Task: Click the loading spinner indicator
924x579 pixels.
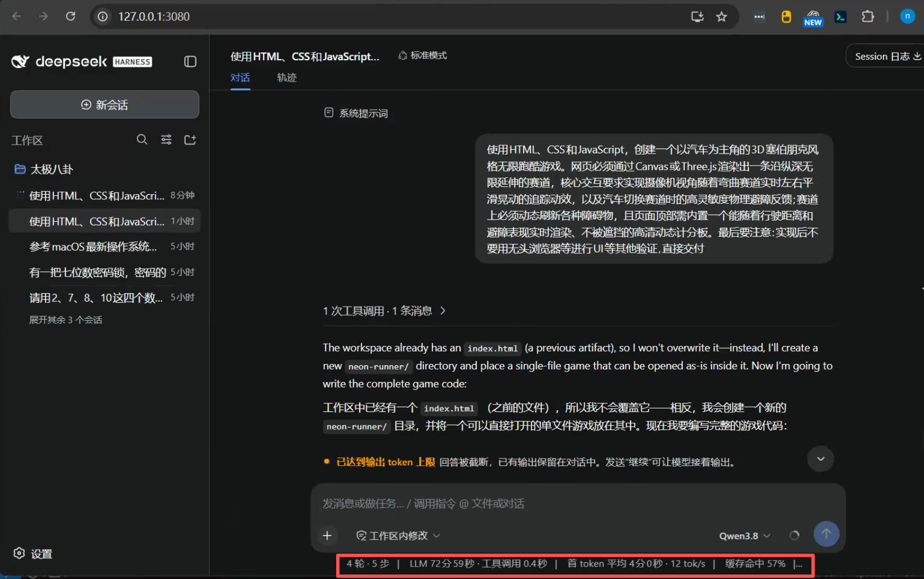Action: [x=794, y=536]
